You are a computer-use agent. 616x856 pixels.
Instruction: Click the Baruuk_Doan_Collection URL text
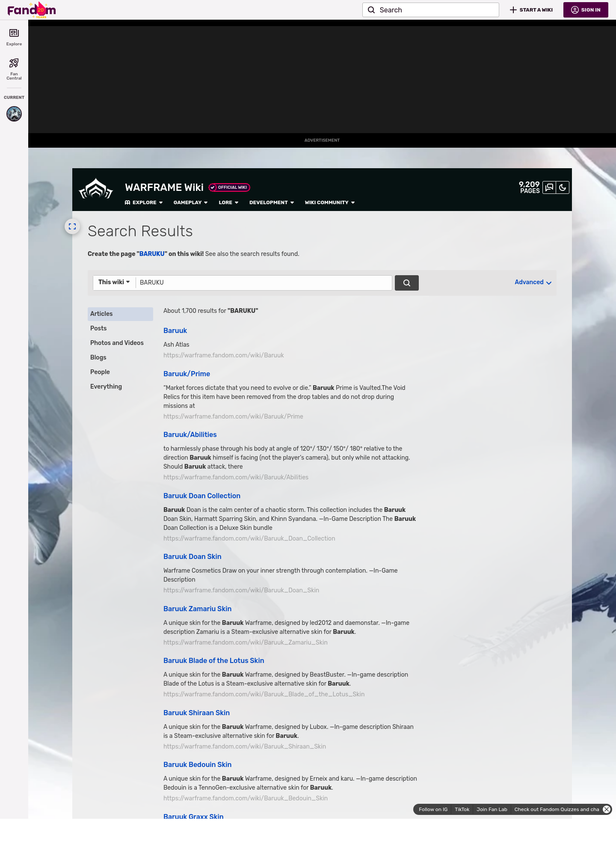(x=249, y=538)
